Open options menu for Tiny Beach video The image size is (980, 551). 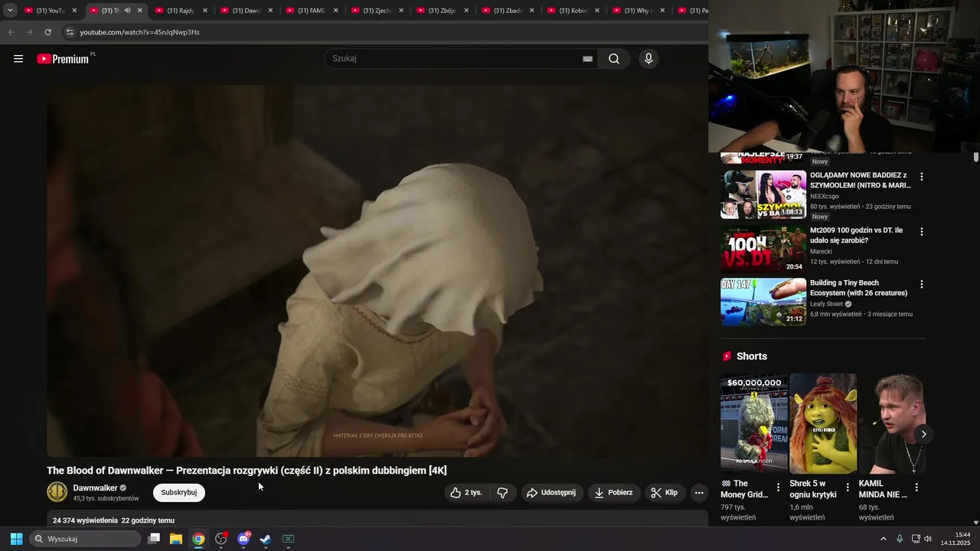tap(921, 285)
